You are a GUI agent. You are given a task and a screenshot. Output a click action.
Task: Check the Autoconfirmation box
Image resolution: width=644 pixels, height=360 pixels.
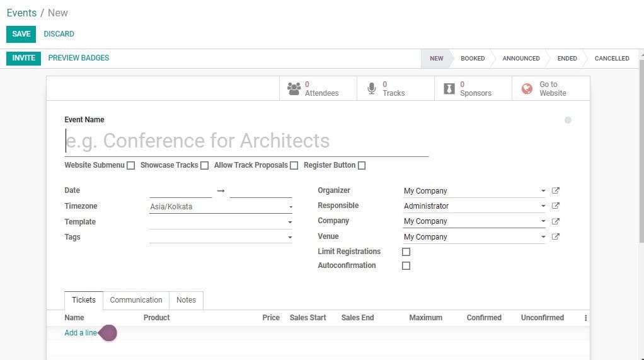click(x=406, y=265)
